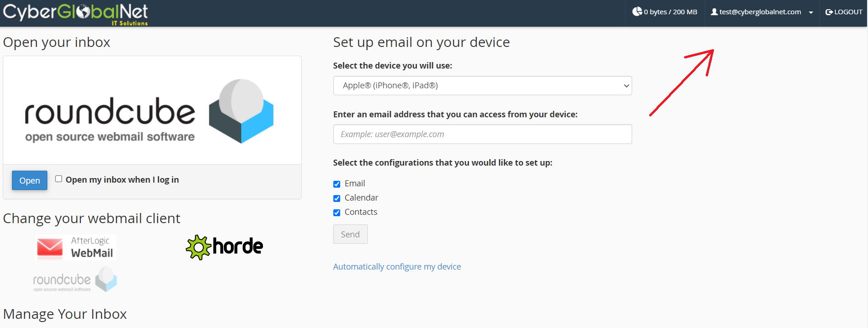The height and width of the screenshot is (328, 868).
Task: Click the Send button
Action: point(350,234)
